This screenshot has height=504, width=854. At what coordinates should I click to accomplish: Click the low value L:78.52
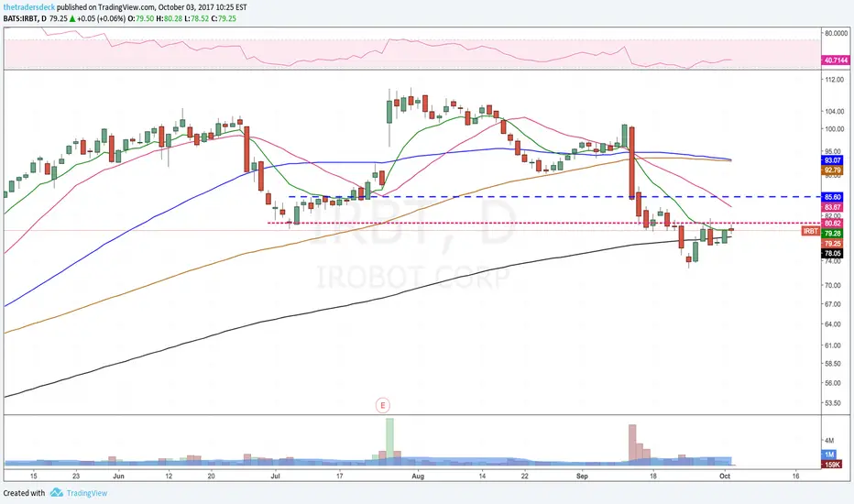tap(196, 18)
